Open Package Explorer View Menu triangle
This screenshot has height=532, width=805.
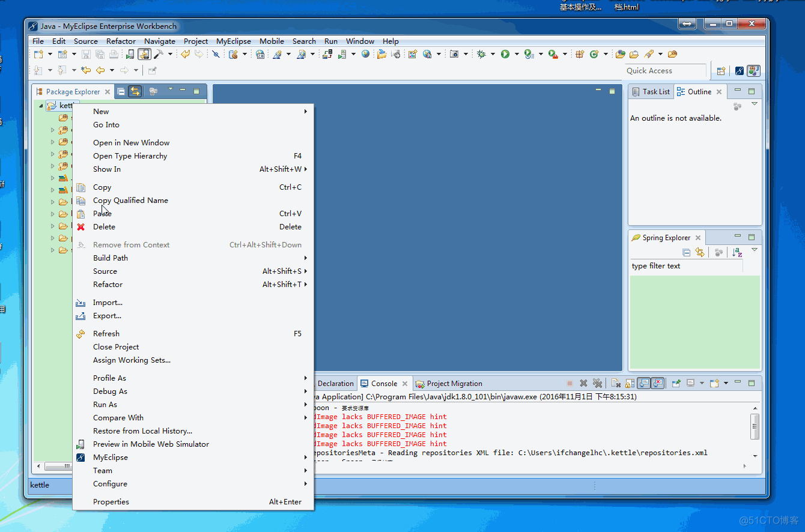[x=170, y=90]
